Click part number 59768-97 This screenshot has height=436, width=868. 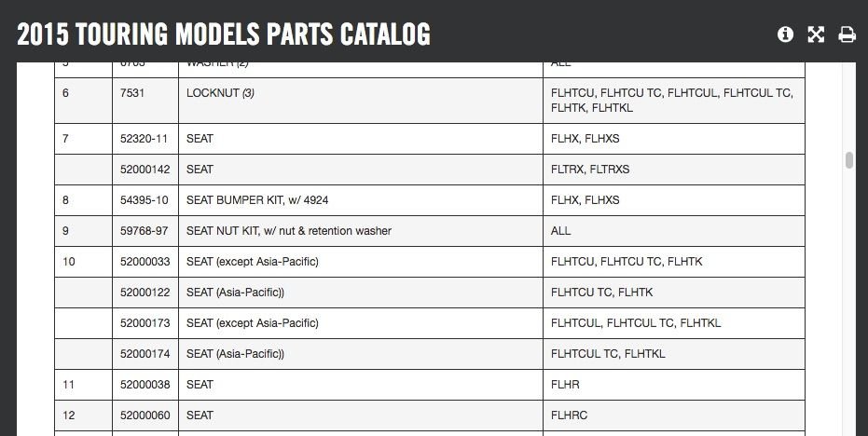pos(141,231)
